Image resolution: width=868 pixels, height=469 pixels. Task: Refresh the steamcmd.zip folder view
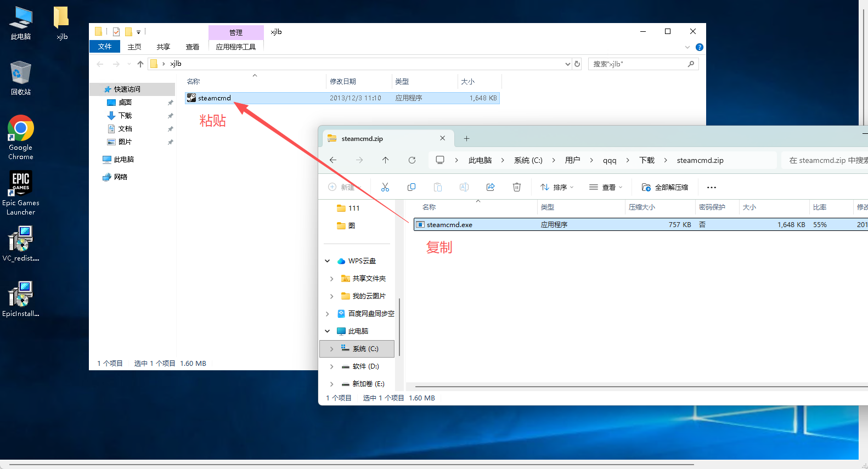412,160
